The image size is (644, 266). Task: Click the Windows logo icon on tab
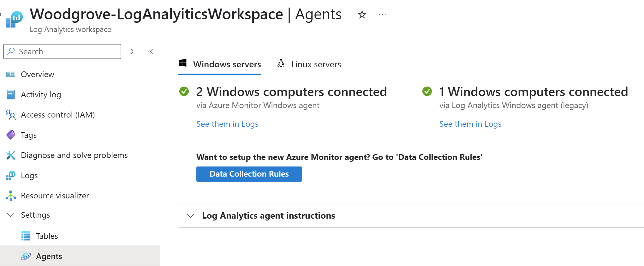[182, 63]
